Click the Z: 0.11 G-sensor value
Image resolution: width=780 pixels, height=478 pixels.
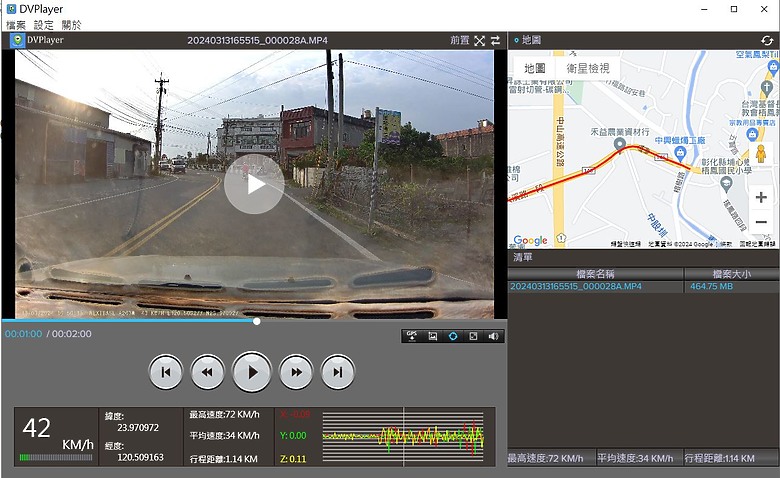[293, 459]
